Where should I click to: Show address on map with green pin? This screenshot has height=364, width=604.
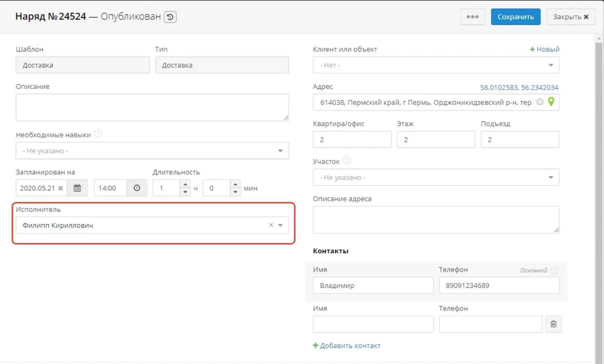click(551, 102)
